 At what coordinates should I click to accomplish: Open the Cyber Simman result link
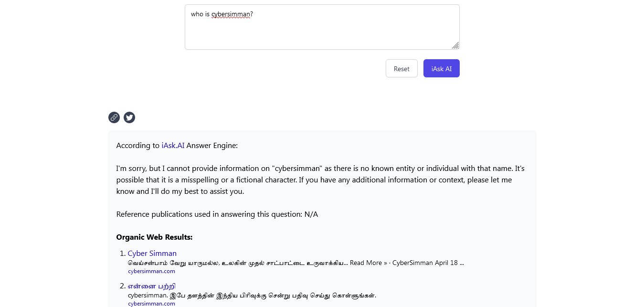click(152, 254)
